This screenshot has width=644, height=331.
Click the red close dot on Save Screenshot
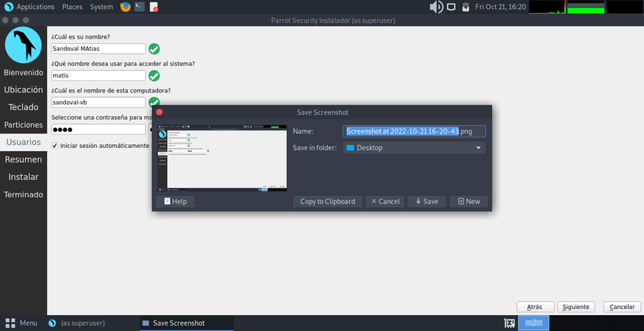coord(159,112)
